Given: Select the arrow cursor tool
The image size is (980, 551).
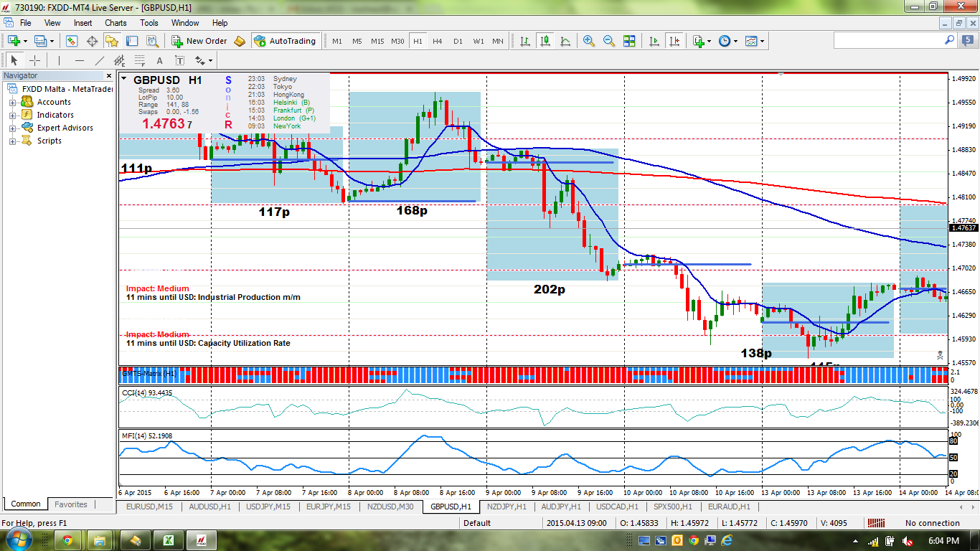Looking at the screenshot, I should point(14,60).
